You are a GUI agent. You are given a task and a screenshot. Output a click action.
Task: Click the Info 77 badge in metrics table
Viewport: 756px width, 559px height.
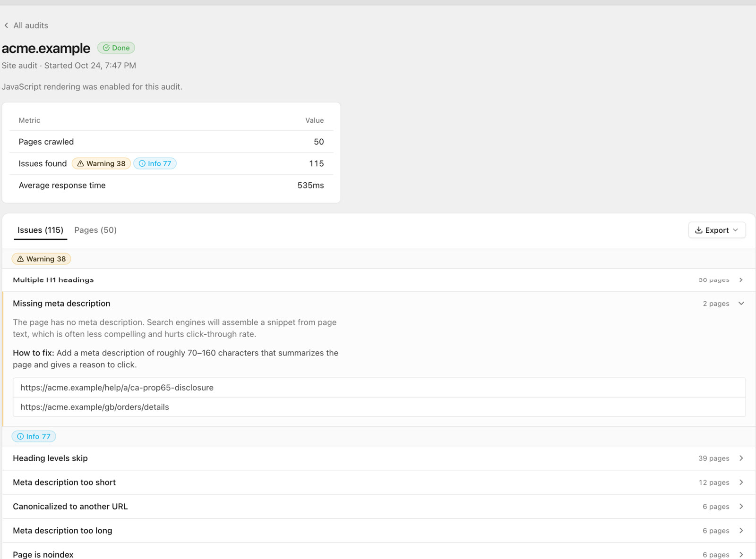(155, 163)
